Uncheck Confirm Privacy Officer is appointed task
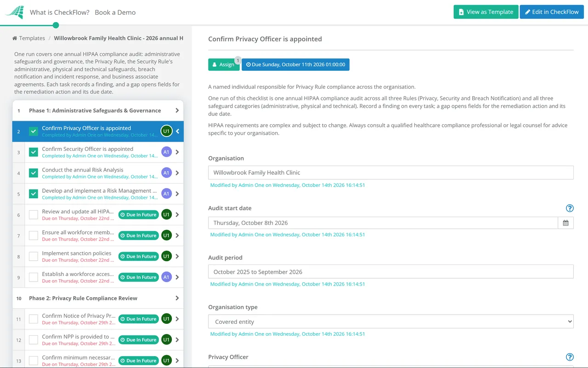588x368 pixels. tap(34, 131)
